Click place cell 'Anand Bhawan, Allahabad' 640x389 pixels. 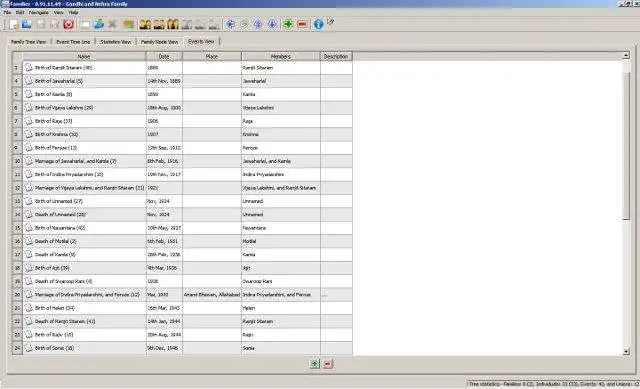(212, 295)
